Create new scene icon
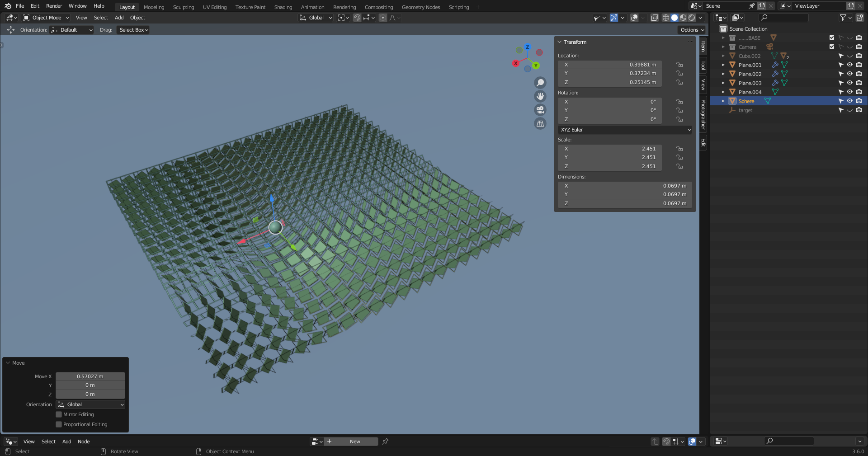The width and height of the screenshot is (868, 456). 762,6
